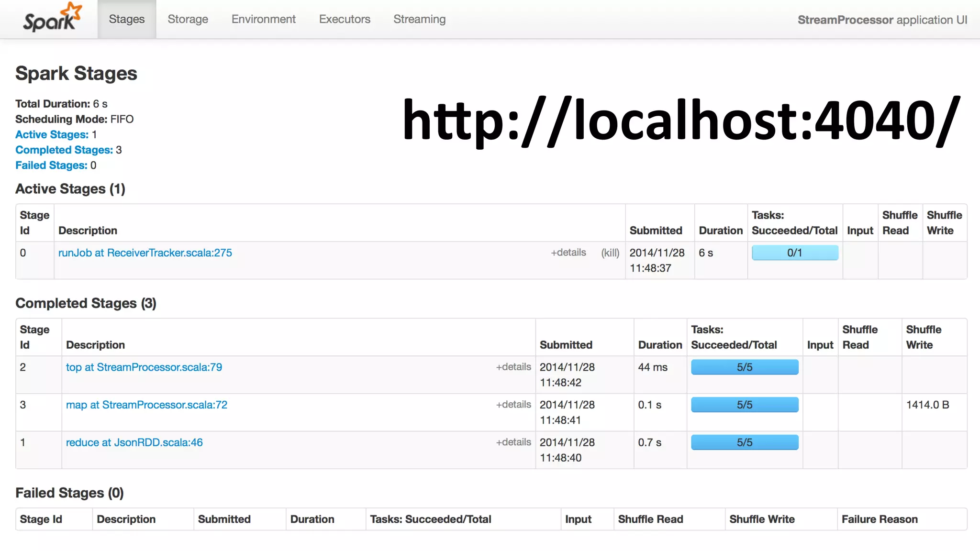Go to the Executors tab
The height and width of the screenshot is (551, 980).
345,19
